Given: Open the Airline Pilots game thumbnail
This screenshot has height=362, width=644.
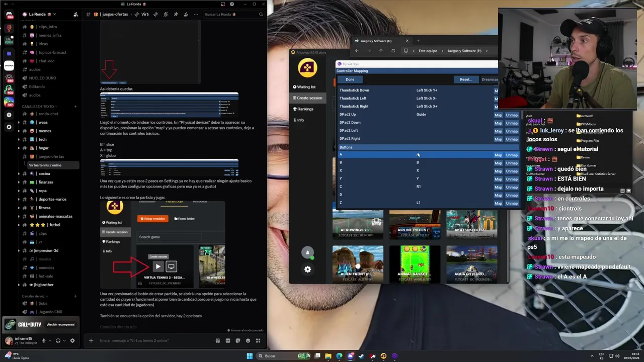Looking at the screenshot, I should pyautogui.click(x=415, y=224).
